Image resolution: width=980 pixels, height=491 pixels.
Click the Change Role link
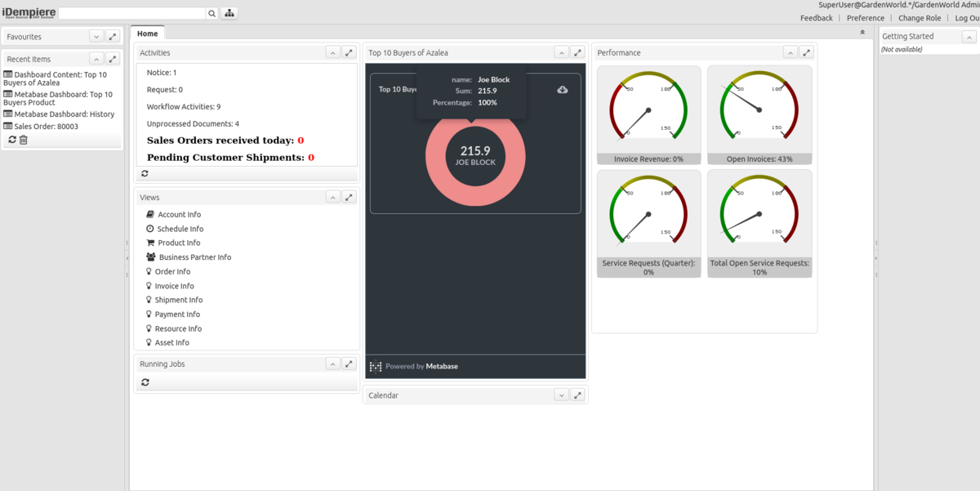click(920, 18)
